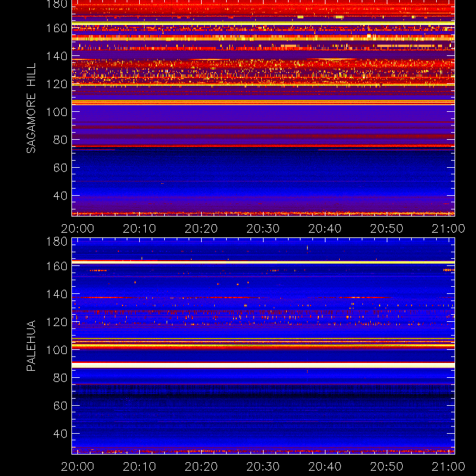Viewport: 476px width, 476px height.
Task: Select the 140 tick label on Palehua axis
Action: [57, 294]
